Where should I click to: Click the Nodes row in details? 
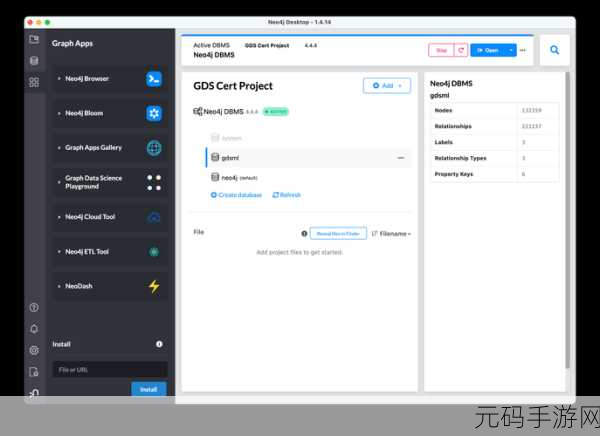494,110
